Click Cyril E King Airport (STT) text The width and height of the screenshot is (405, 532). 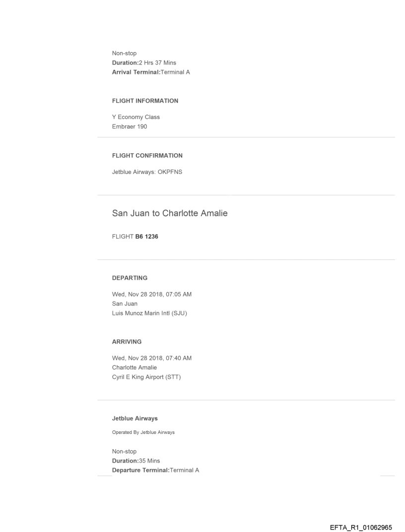(x=147, y=376)
